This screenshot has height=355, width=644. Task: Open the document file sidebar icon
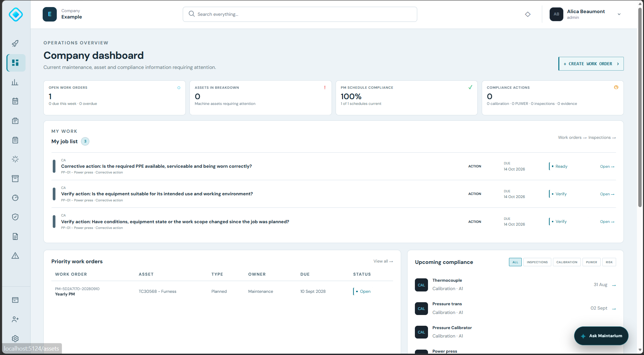pos(15,236)
